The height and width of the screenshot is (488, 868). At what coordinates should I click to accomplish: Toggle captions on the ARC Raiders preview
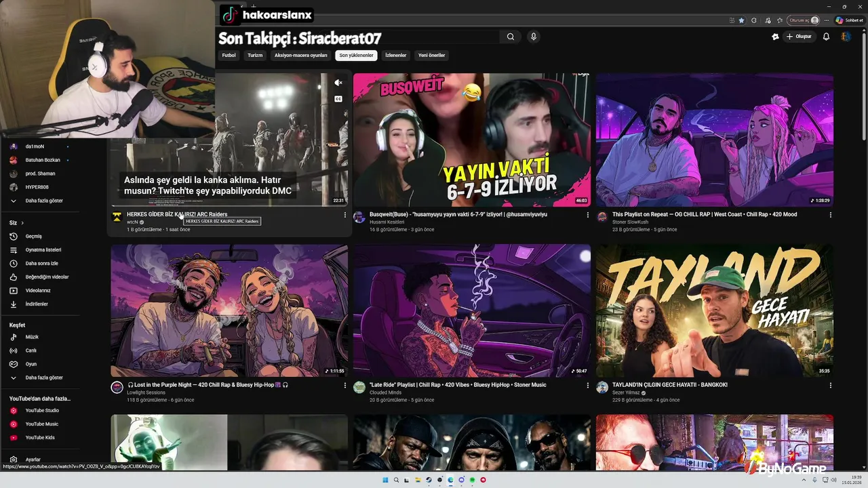[338, 99]
